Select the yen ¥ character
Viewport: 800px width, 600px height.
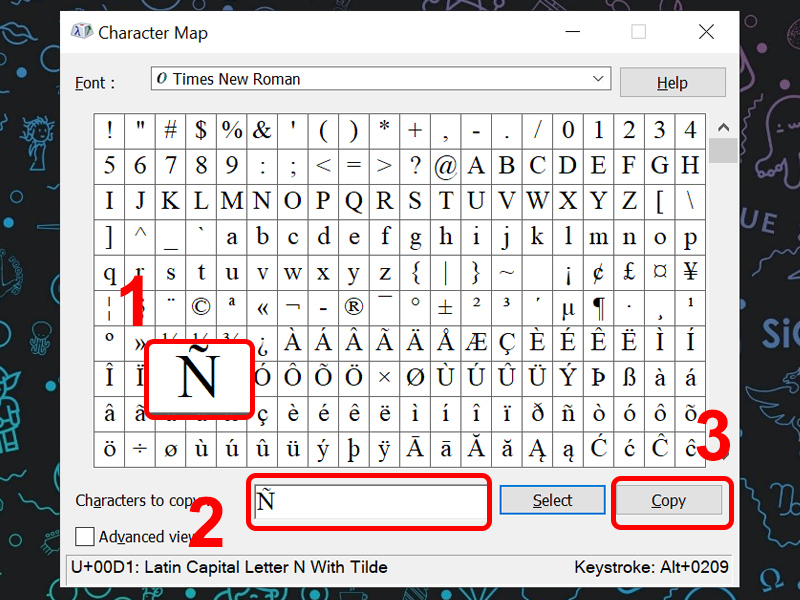coord(690,272)
